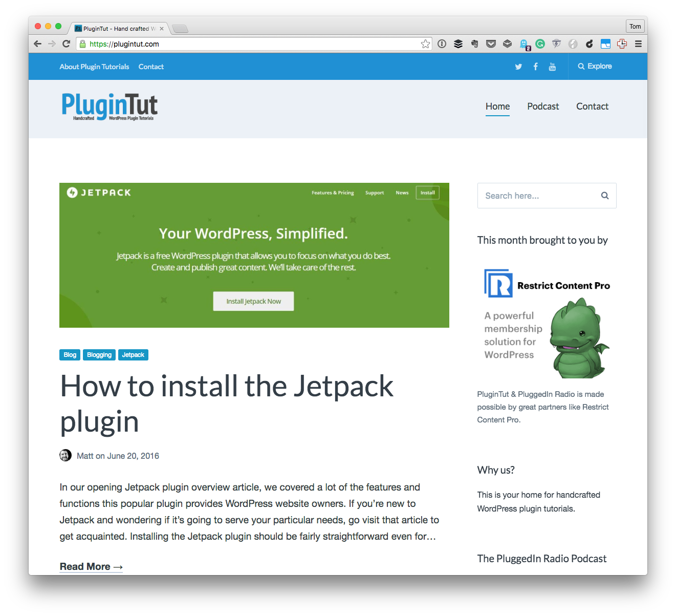Screen dimensions: 676x616
Task: Click inside the Search here field
Action: [x=527, y=196]
